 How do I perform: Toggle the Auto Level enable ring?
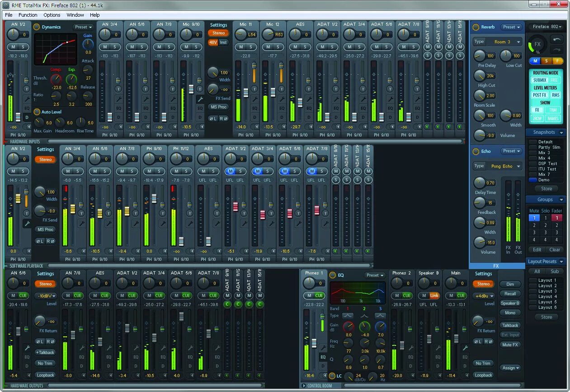(x=37, y=112)
